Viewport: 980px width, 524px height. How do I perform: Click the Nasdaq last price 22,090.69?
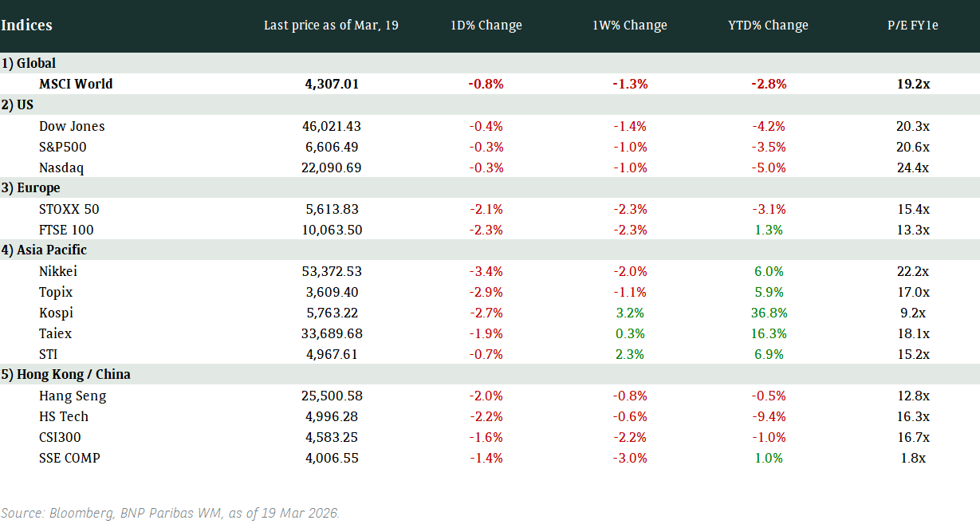coord(332,167)
